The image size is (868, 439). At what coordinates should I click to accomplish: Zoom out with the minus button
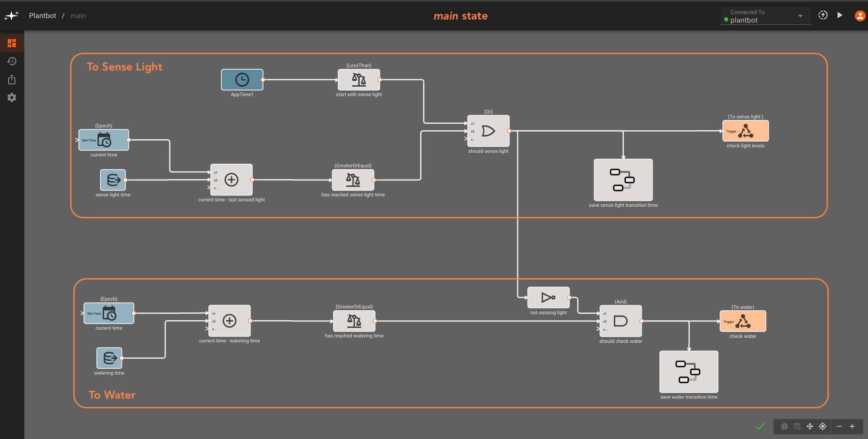tap(839, 426)
